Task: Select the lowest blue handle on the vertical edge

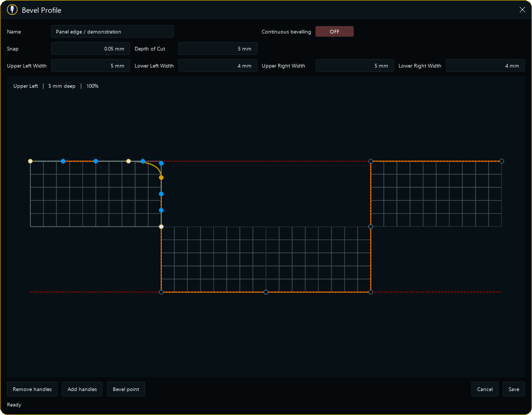Action: [x=161, y=210]
